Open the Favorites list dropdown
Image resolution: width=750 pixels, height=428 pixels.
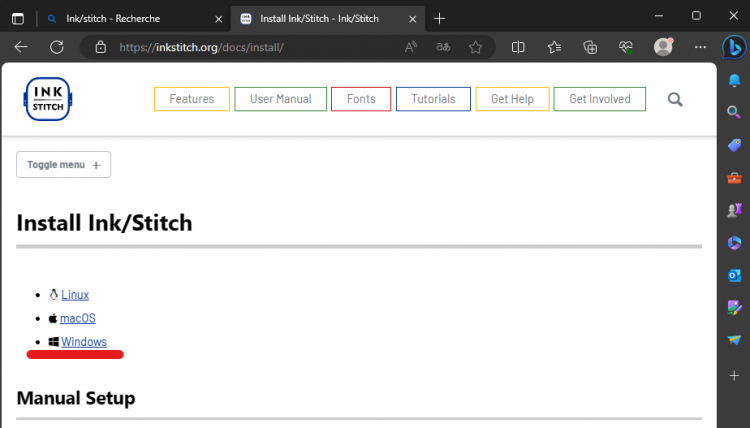(x=554, y=47)
